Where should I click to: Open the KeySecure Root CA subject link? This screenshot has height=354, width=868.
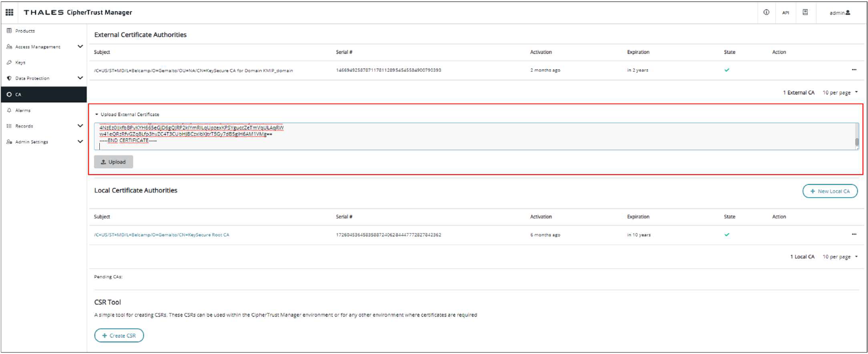[x=162, y=235]
